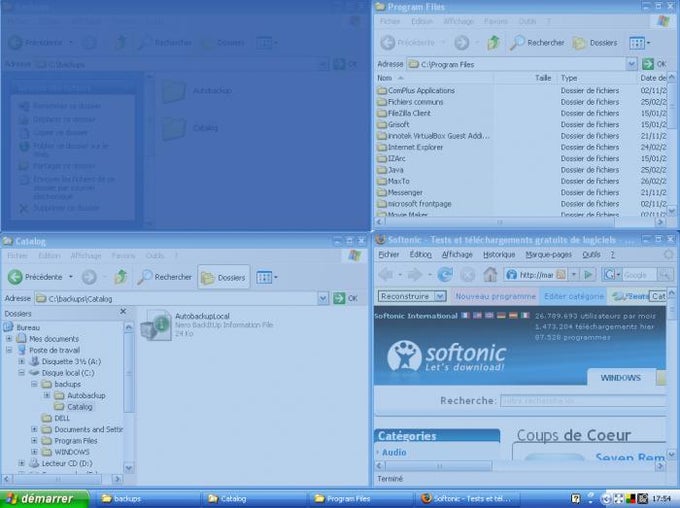Click the Type column header in Program Files
680x508 pixels.
pyautogui.click(x=596, y=78)
